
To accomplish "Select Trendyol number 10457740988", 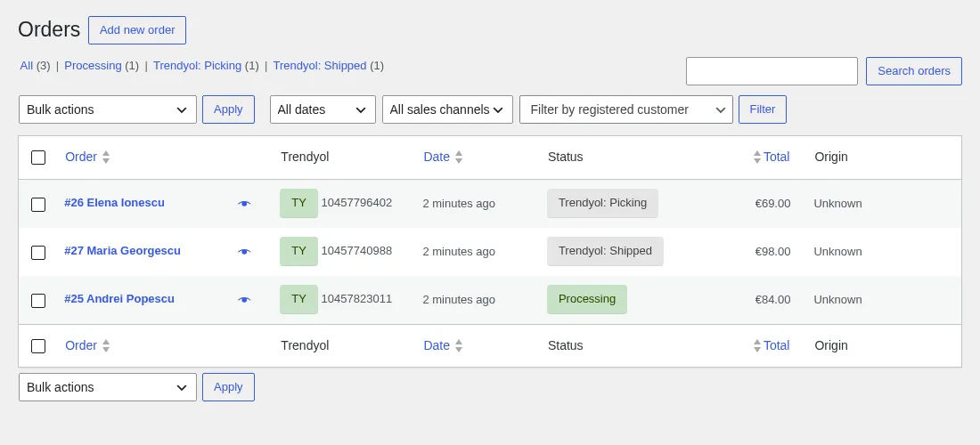I will click(357, 251).
